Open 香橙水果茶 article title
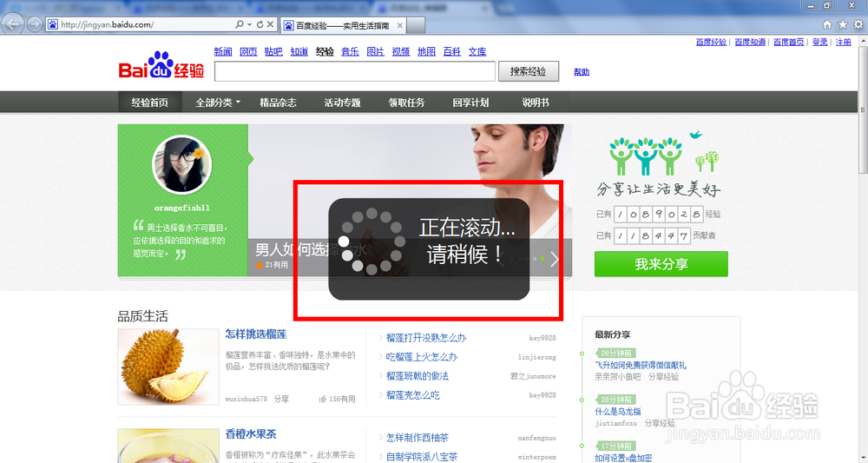The width and height of the screenshot is (868, 463). pyautogui.click(x=251, y=434)
